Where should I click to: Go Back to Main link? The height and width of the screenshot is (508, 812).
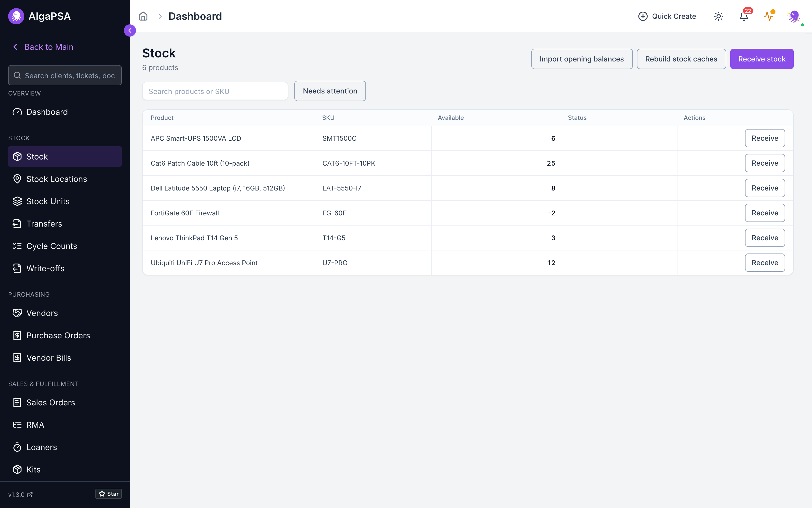tap(49, 47)
